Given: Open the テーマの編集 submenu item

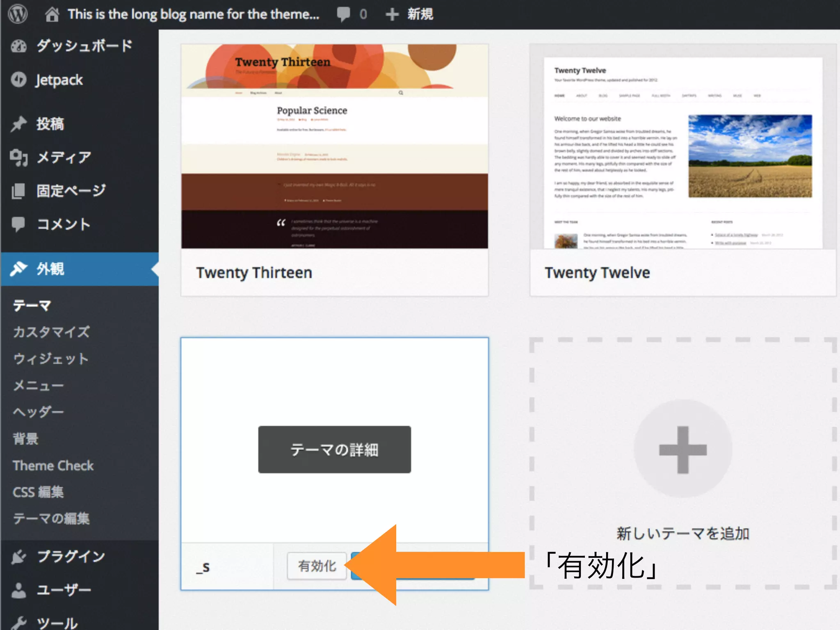Looking at the screenshot, I should [x=51, y=518].
